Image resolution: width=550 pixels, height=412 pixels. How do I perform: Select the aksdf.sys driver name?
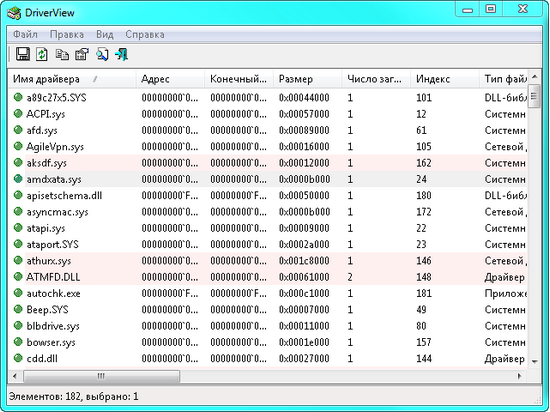click(x=46, y=163)
